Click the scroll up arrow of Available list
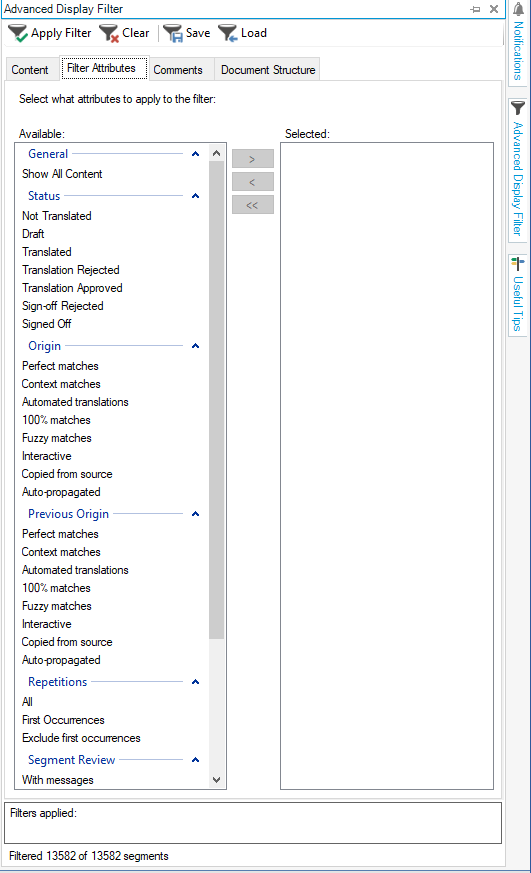The width and height of the screenshot is (531, 873). [217, 153]
